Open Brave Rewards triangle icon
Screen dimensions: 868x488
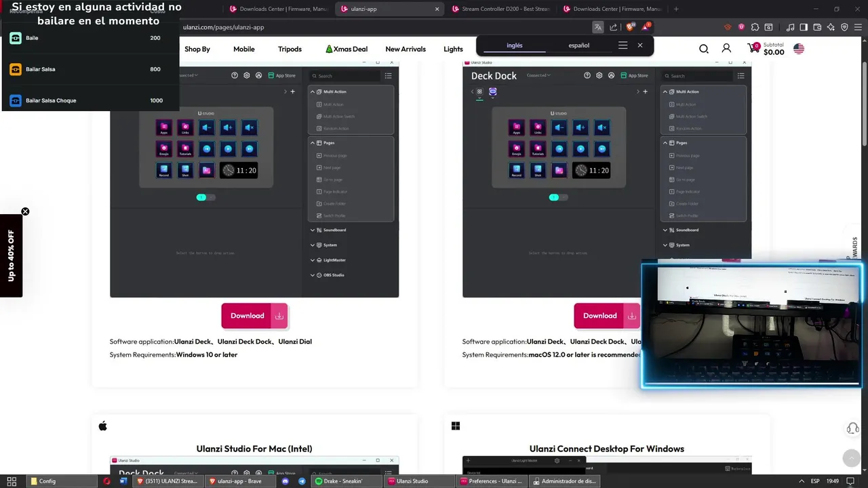click(x=646, y=27)
